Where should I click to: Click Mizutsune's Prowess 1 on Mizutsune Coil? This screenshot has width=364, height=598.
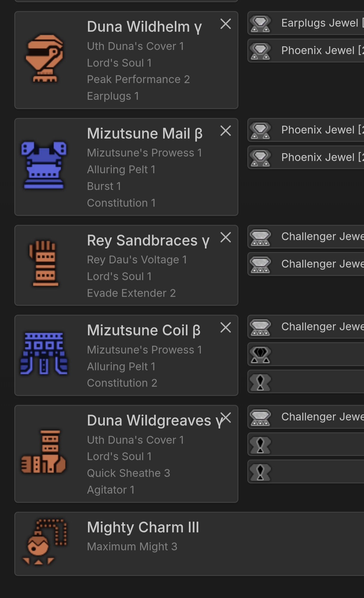tap(144, 350)
